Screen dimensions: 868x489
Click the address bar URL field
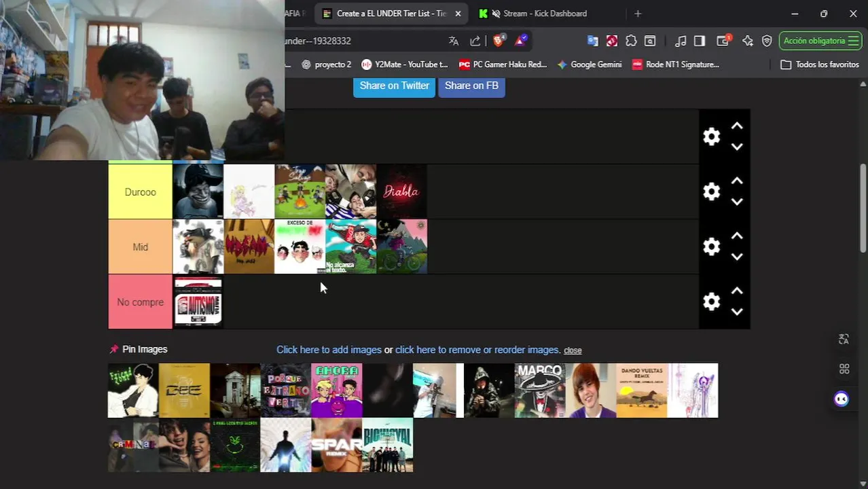363,41
